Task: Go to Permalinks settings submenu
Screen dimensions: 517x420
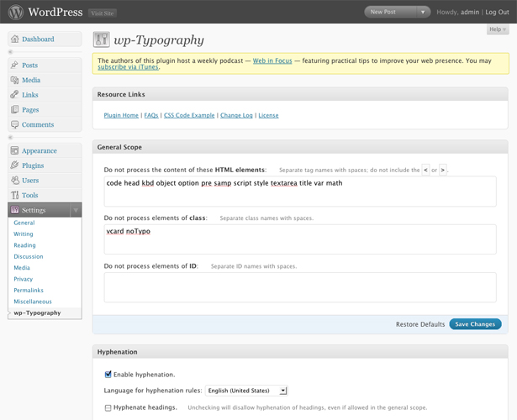Action: pyautogui.click(x=29, y=290)
